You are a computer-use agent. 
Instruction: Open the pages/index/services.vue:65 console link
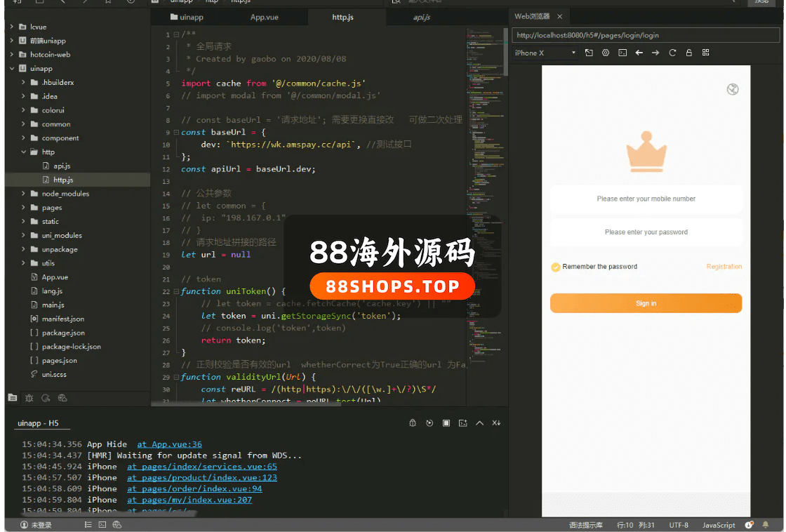(202, 467)
